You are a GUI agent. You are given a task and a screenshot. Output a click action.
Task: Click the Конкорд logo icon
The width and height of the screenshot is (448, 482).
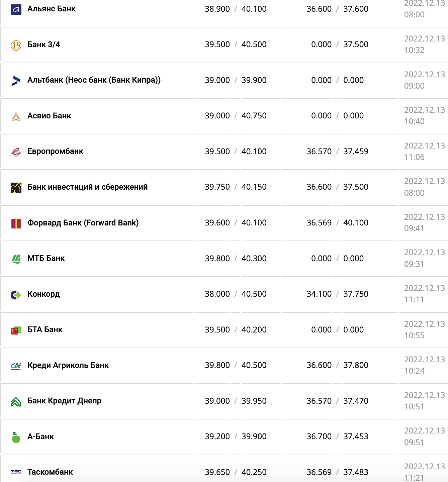tap(16, 295)
